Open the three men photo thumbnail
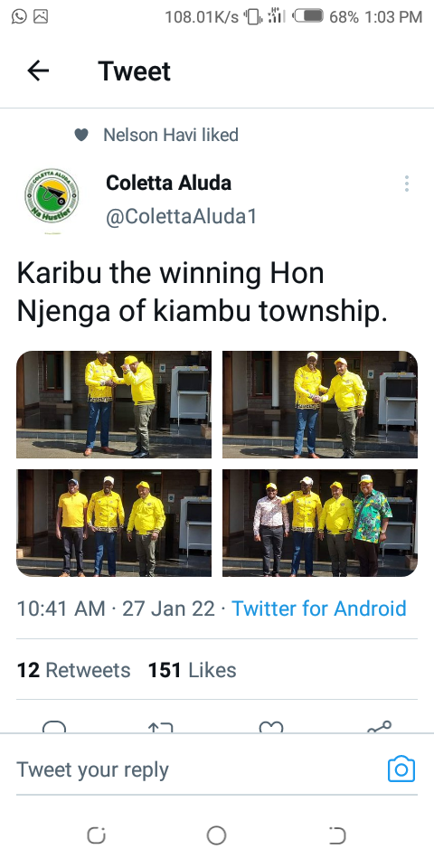The image size is (434, 868). (x=114, y=524)
